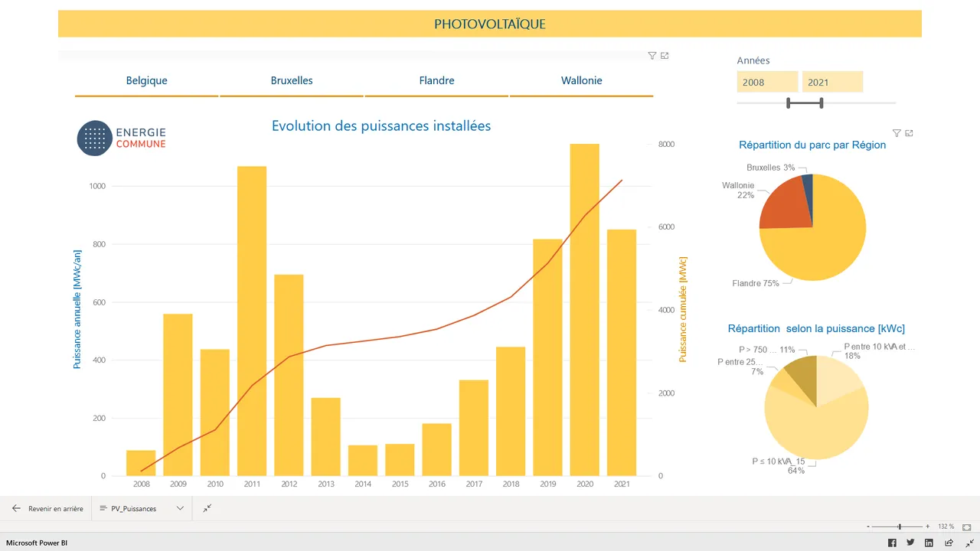Screen dimensions: 980x551
Task: Click the PHOTOVOLTAÏQUE header title
Action: pos(490,24)
